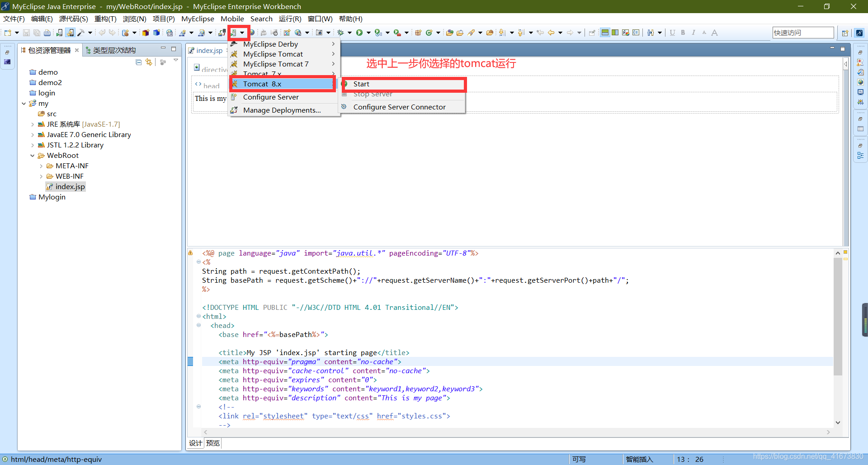Click the camera screenshot icon
Image resolution: width=868 pixels, height=465 pixels.
319,33
